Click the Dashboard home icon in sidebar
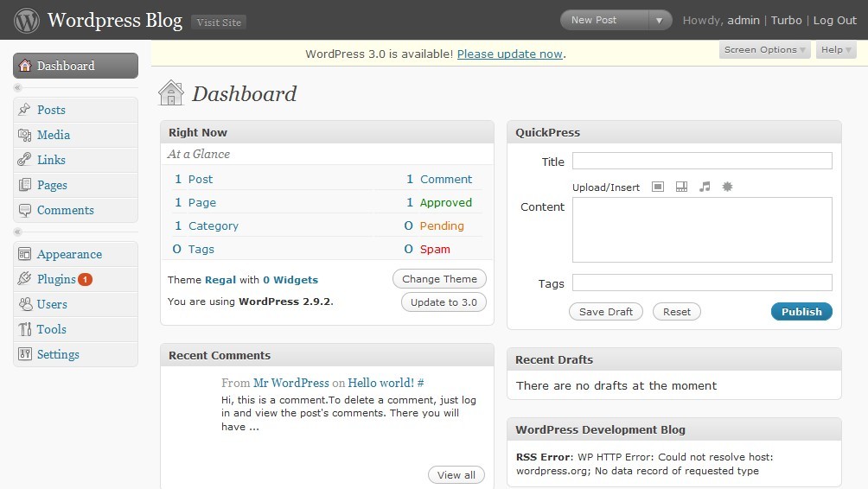Image resolution: width=868 pixels, height=489 pixels. pos(25,66)
